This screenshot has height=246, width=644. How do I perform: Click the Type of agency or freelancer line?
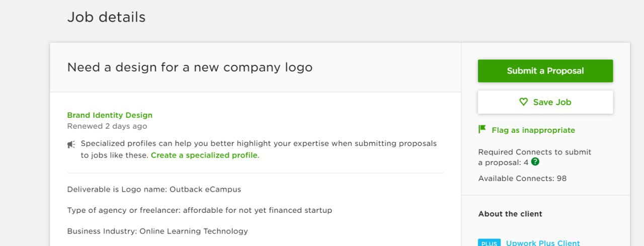tap(200, 210)
